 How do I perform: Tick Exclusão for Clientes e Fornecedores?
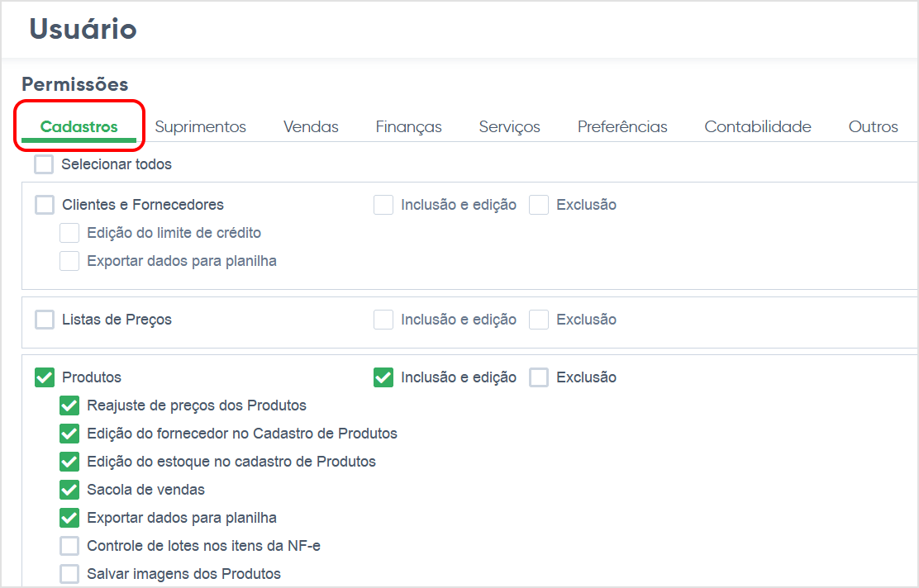tap(539, 205)
